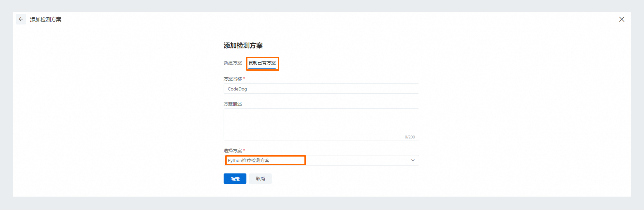Image resolution: width=644 pixels, height=210 pixels.
Task: Click the left arrow navigation icon
Action: (x=21, y=19)
